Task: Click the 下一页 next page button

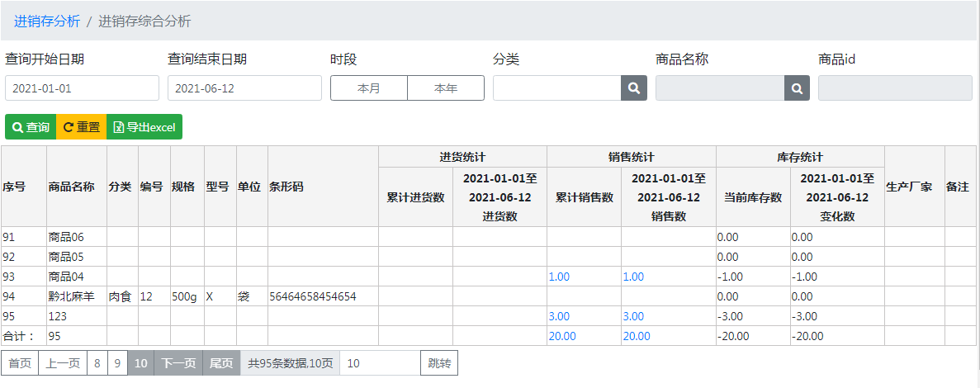Action: [178, 363]
